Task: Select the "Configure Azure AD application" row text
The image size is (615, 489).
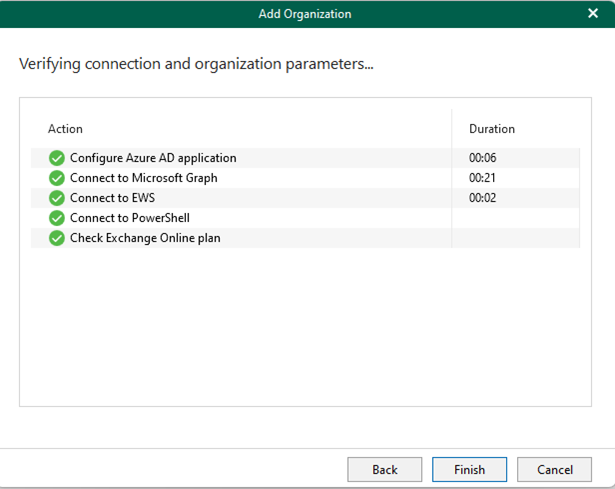Action: [153, 158]
